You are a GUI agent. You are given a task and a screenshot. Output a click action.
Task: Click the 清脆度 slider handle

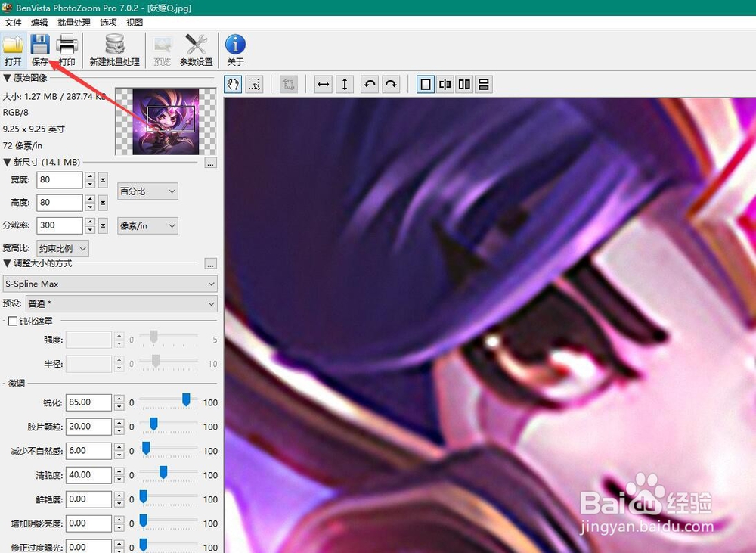[x=163, y=472]
